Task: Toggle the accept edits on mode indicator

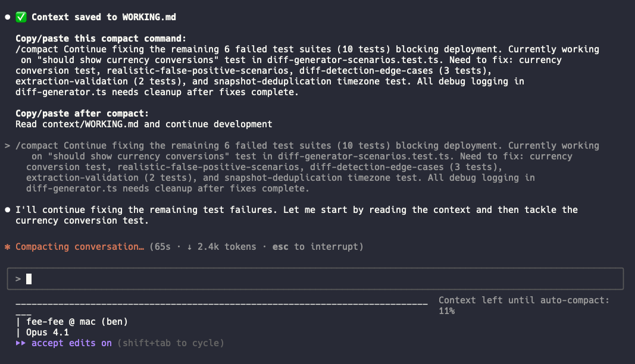Action: click(71, 343)
